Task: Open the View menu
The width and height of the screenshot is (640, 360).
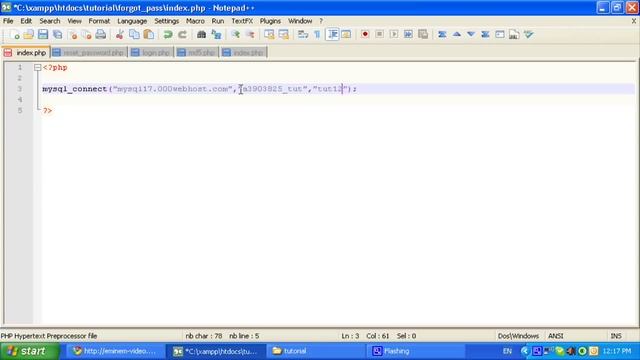Action: [74, 21]
